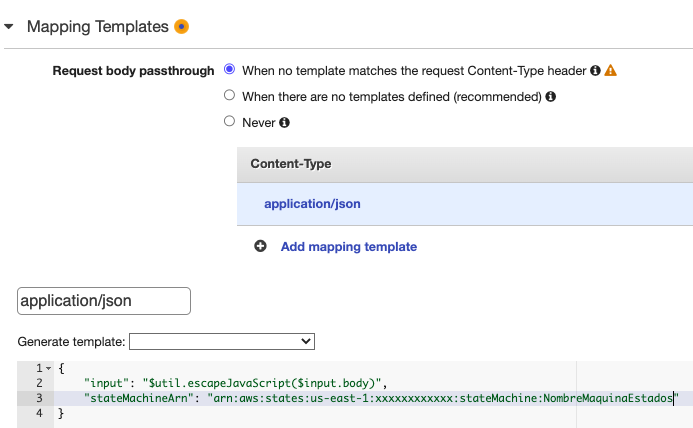Collapse the Mapping Templates section triangle

coord(10,26)
